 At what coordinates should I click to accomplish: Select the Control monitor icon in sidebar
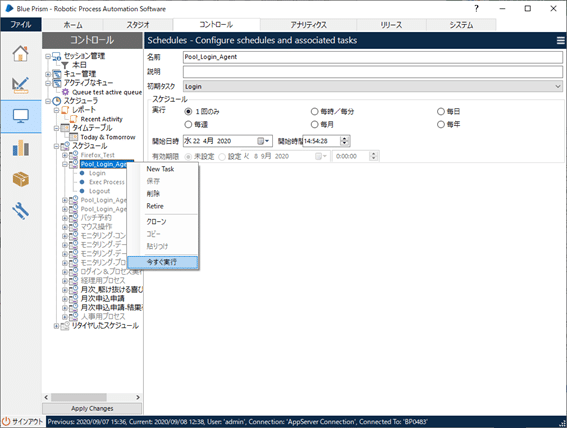(x=21, y=116)
